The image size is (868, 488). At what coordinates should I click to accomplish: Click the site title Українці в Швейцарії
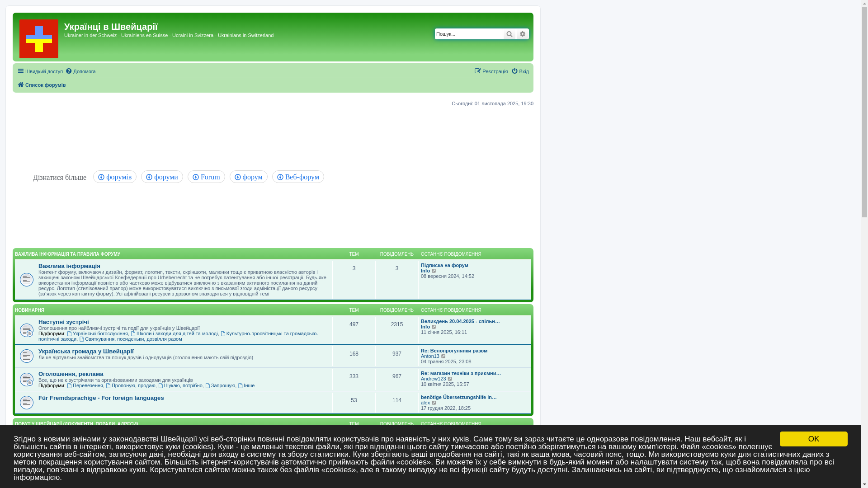point(111,27)
